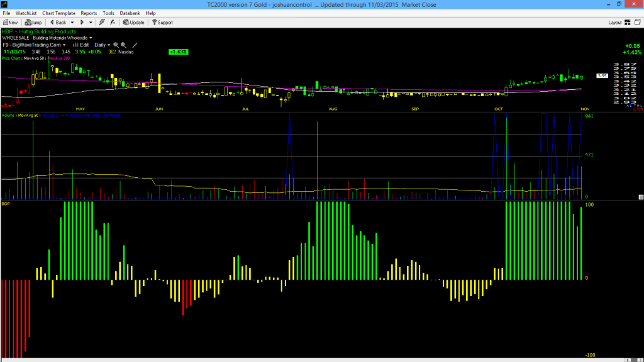Click the small square at volume pane corner

tap(641, 197)
